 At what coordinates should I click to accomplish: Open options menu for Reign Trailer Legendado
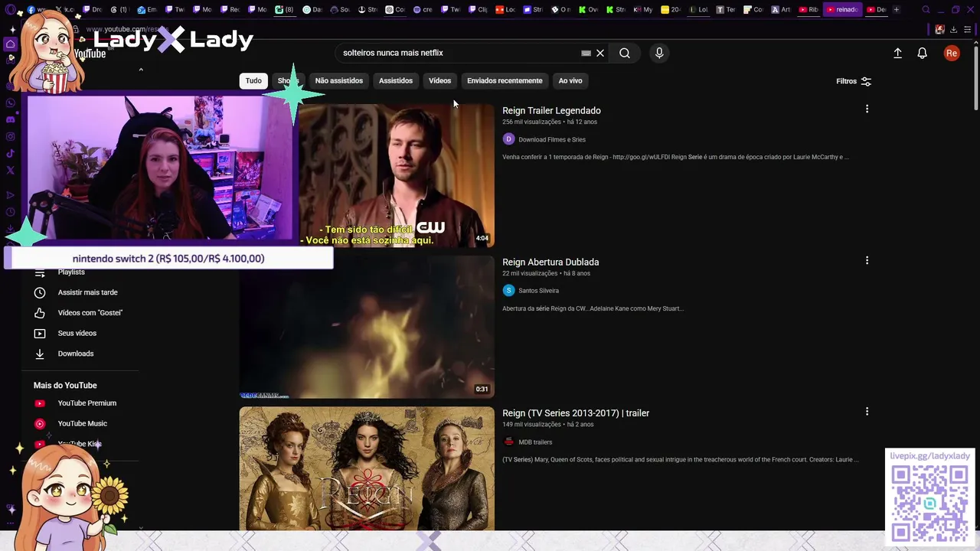coord(867,109)
